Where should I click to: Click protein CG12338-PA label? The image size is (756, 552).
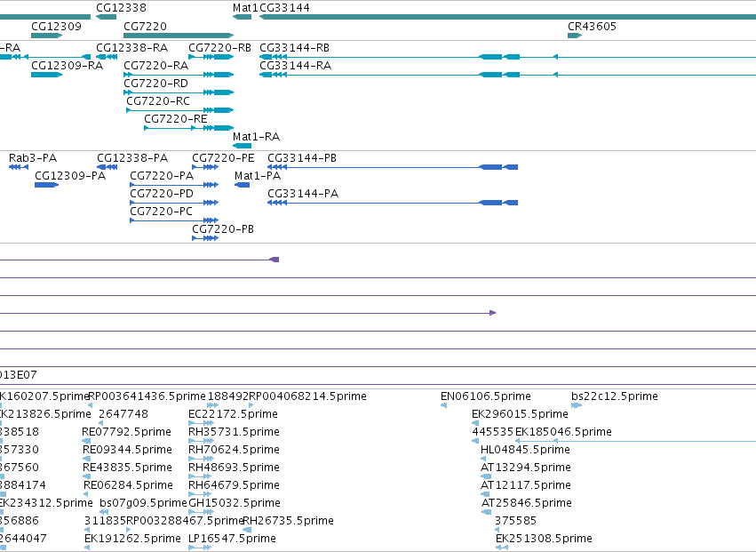click(x=132, y=158)
